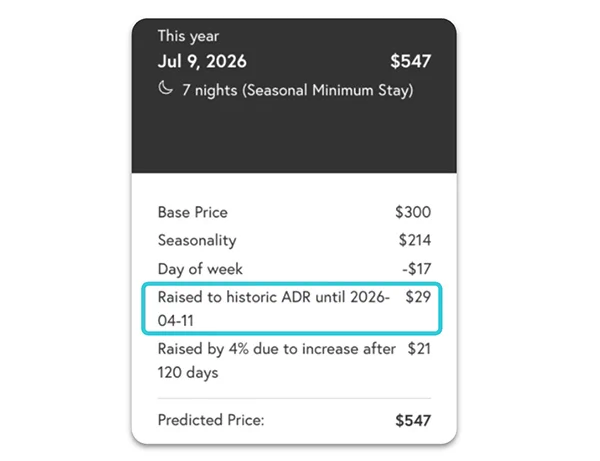Click the $547 price in the dark header

click(x=410, y=62)
